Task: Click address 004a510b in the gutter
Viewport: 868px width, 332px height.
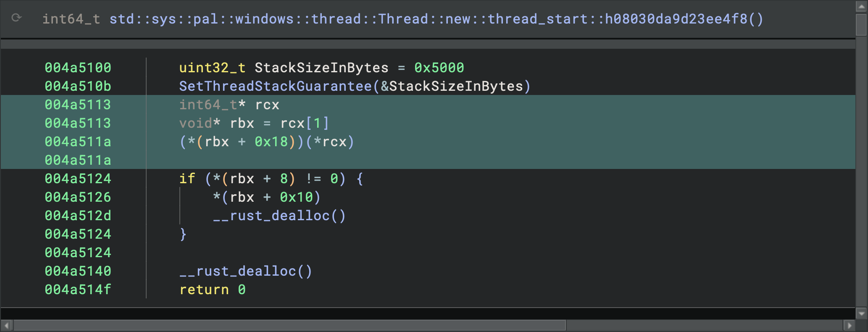Action: [x=78, y=86]
